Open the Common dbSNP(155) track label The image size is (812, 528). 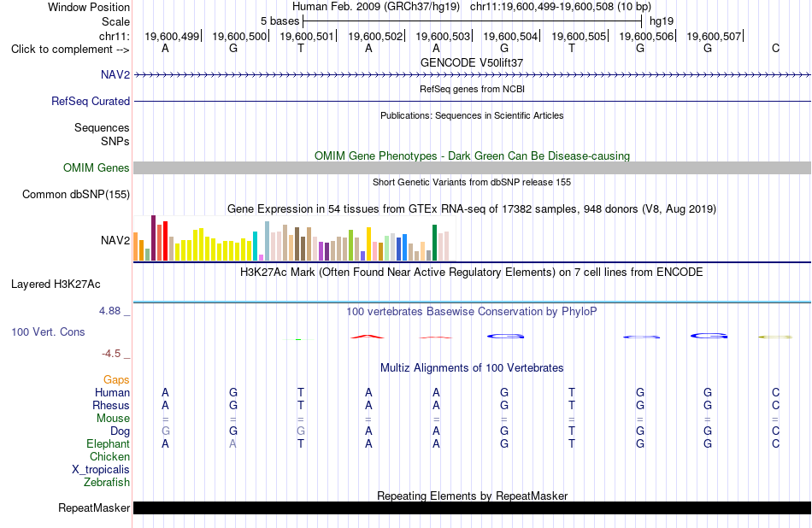(75, 195)
